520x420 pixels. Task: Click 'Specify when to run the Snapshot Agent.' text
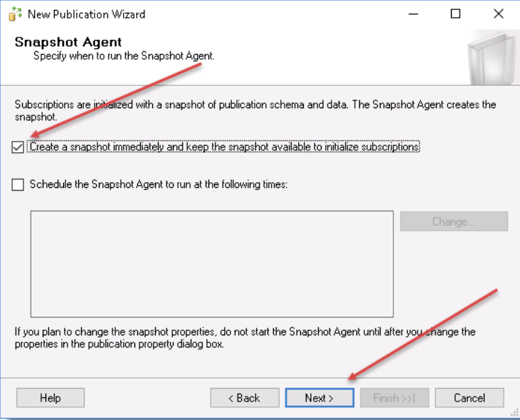(124, 56)
